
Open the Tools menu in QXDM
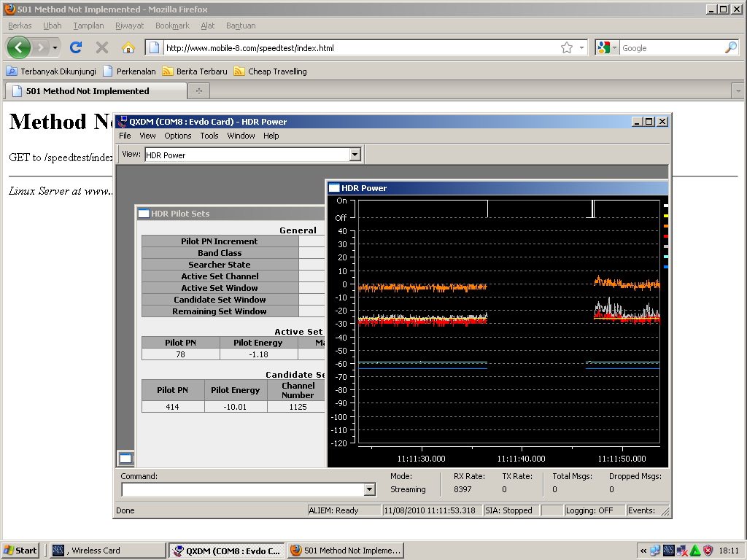point(209,136)
